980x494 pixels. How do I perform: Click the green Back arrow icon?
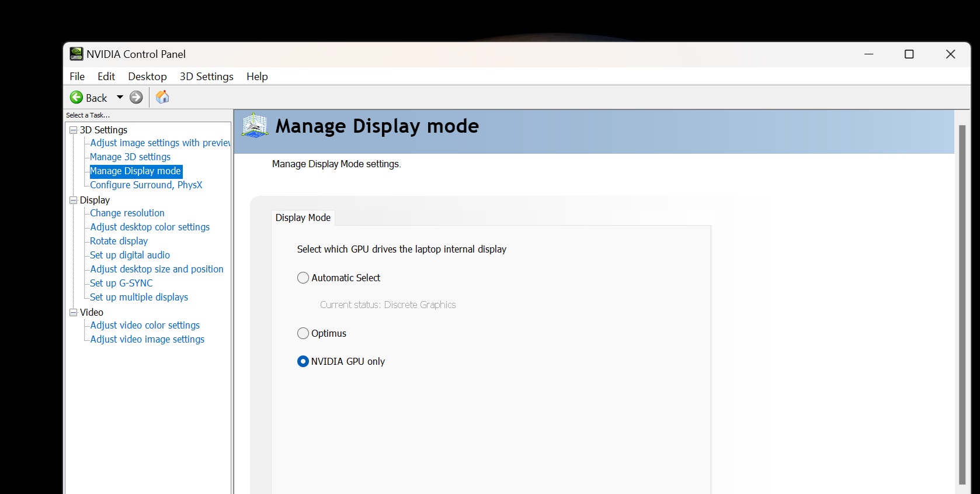click(x=77, y=97)
